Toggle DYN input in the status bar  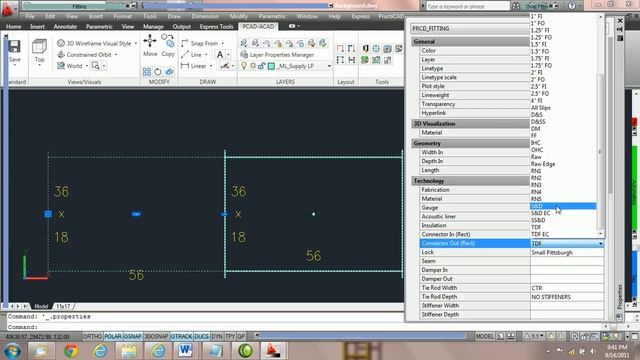(217, 336)
